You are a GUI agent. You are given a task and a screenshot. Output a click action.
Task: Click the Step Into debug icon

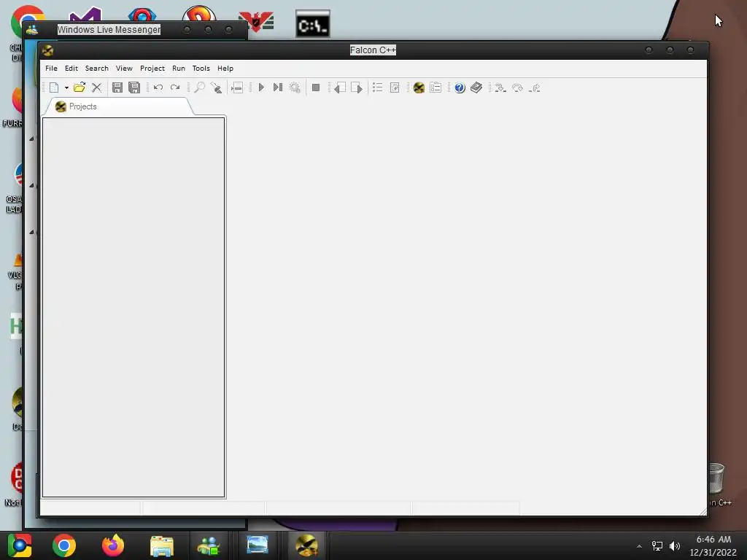[x=500, y=87]
